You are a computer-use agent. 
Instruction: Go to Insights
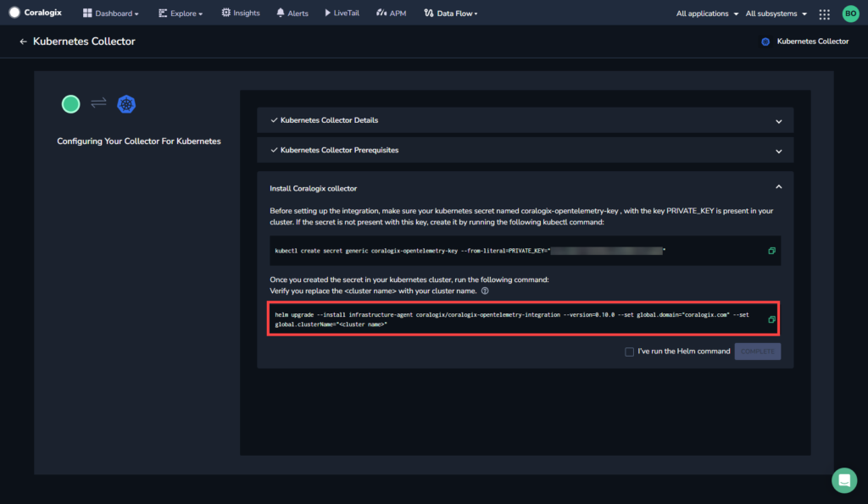241,13
